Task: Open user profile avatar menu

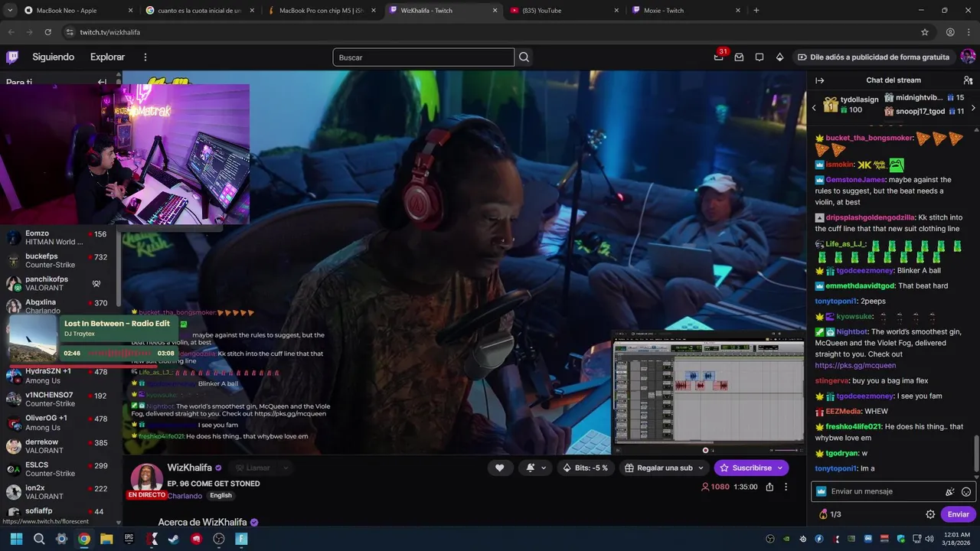Action: (968, 57)
